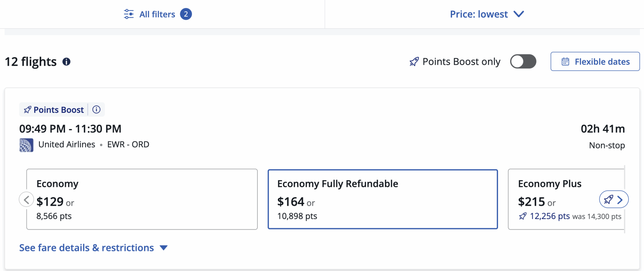Click the United Airlines logo
644x271 pixels.
coord(26,145)
